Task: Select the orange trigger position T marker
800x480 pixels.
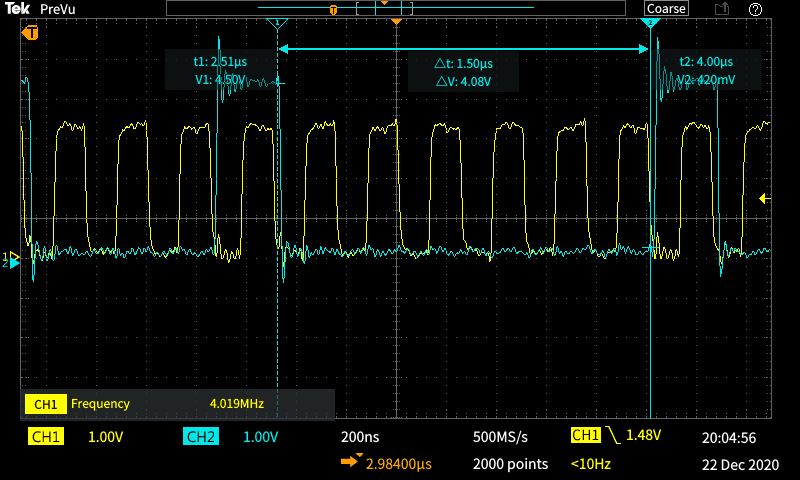Action: pyautogui.click(x=32, y=33)
